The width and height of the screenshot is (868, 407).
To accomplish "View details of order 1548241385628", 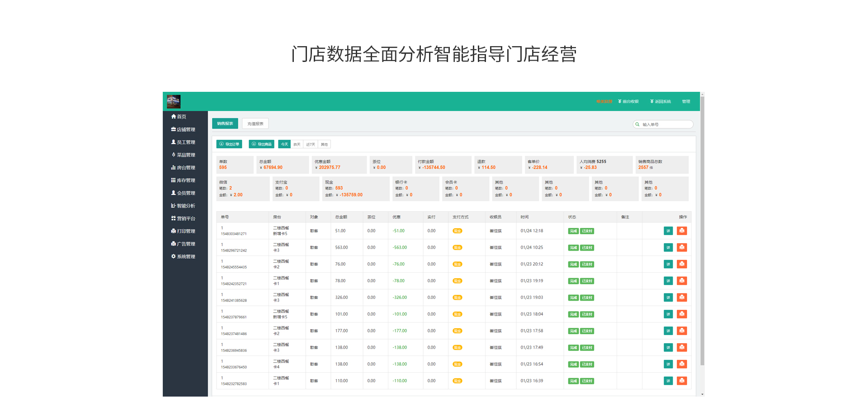I will coord(668,298).
